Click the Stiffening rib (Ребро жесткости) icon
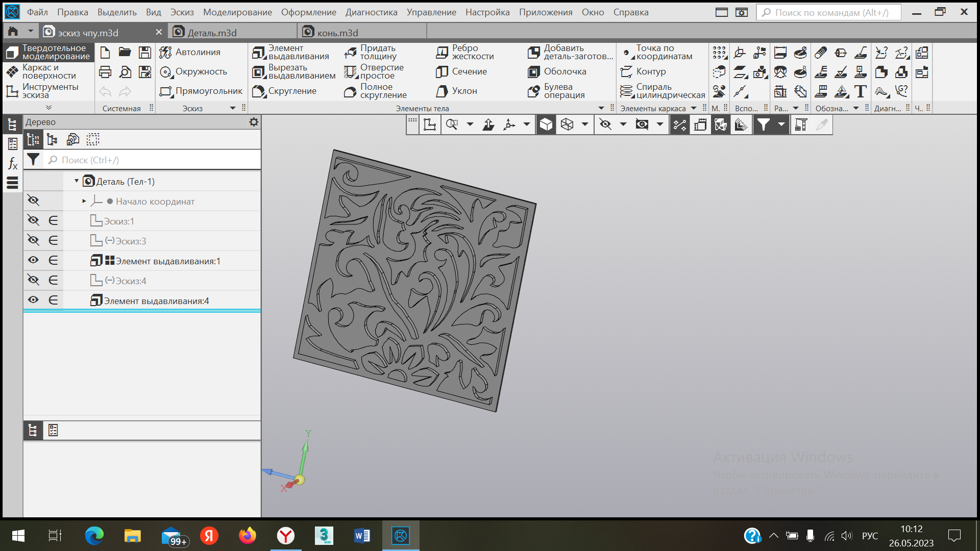The width and height of the screenshot is (980, 551). point(442,52)
